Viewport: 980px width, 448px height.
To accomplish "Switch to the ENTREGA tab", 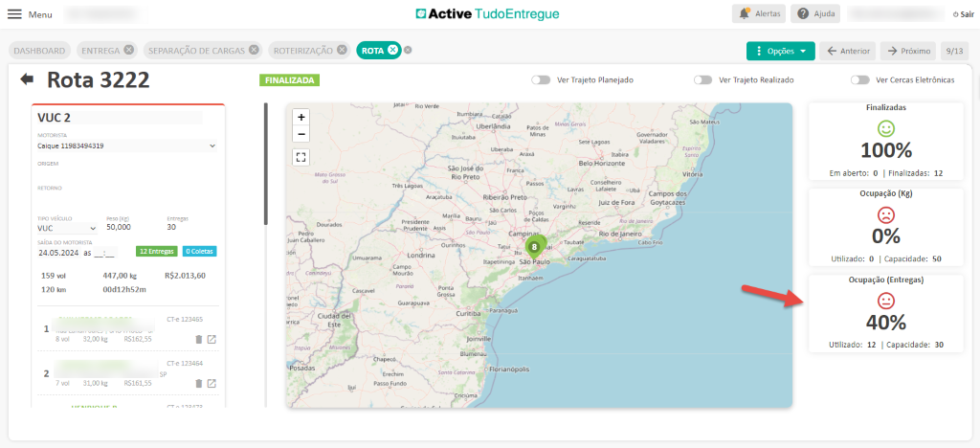I will pyautogui.click(x=100, y=51).
